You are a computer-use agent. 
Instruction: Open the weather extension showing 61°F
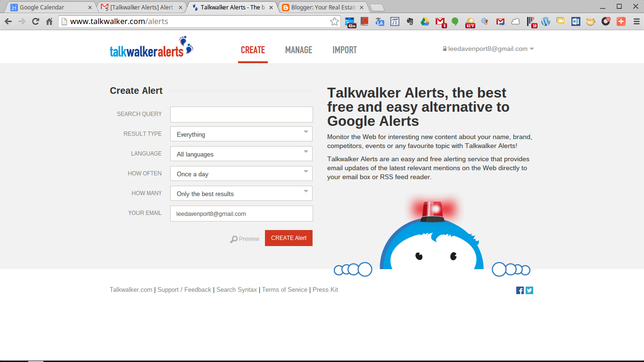(470, 22)
